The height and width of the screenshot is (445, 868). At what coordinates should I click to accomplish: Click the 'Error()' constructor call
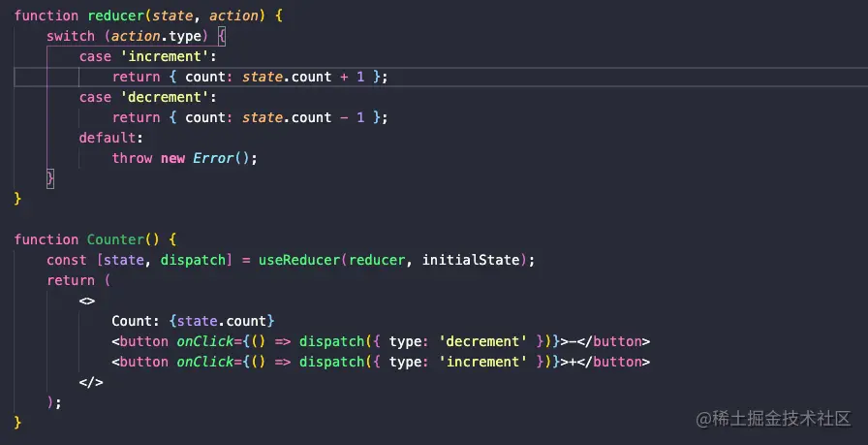click(x=222, y=158)
